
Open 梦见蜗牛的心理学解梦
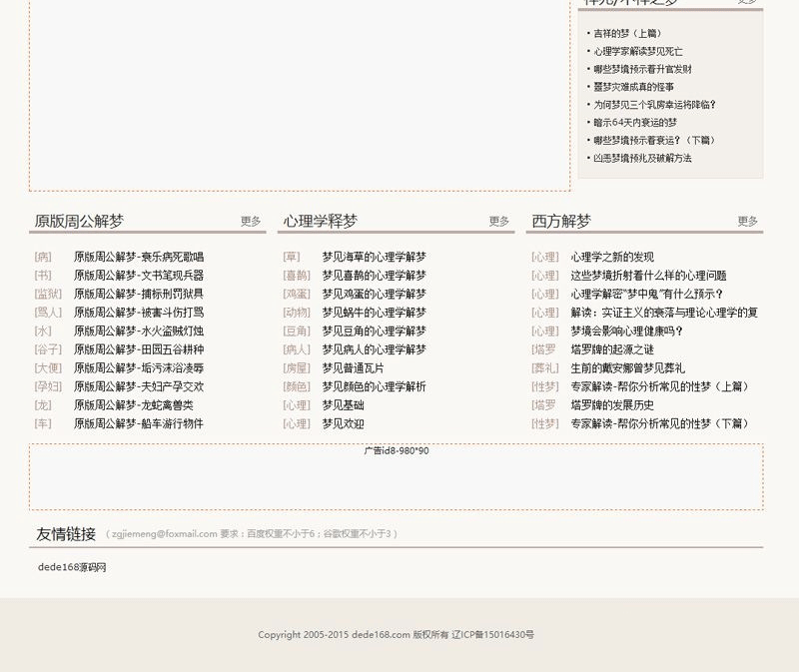(x=374, y=313)
